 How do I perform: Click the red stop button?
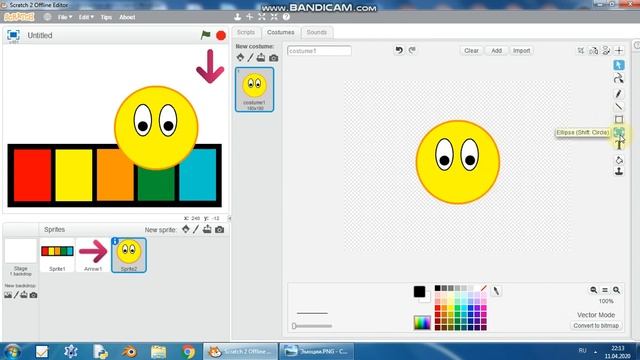tap(221, 36)
